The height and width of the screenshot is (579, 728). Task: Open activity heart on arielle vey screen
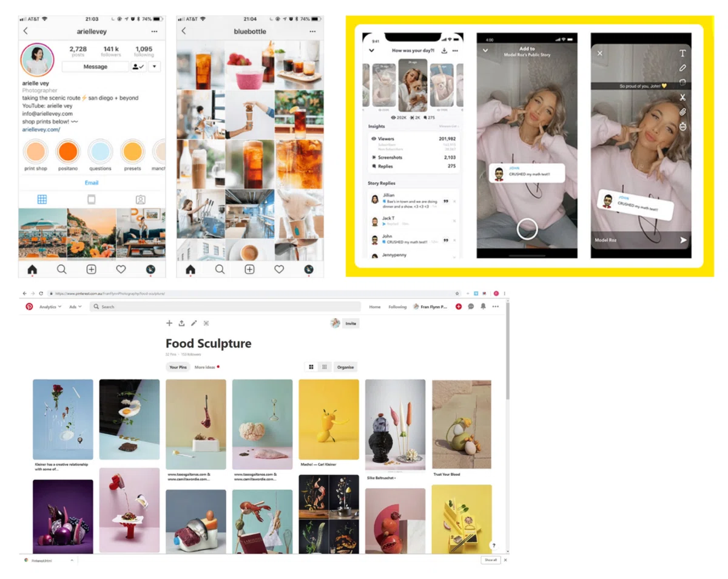click(121, 269)
